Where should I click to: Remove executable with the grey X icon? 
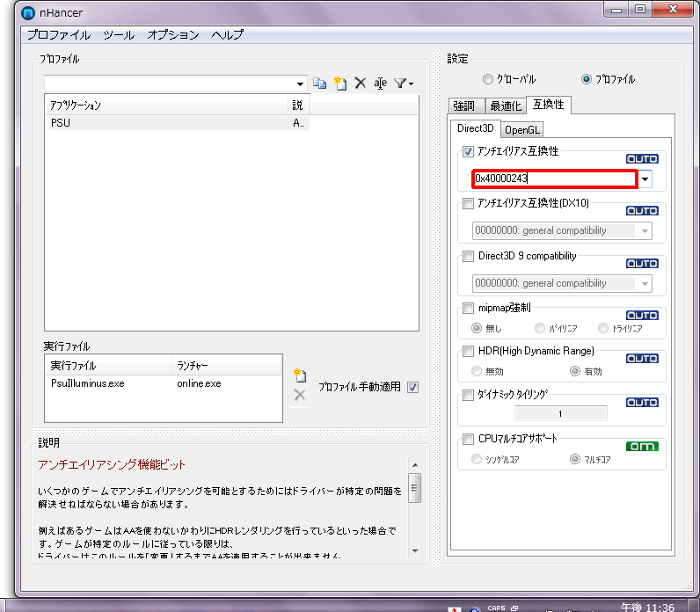click(300, 395)
